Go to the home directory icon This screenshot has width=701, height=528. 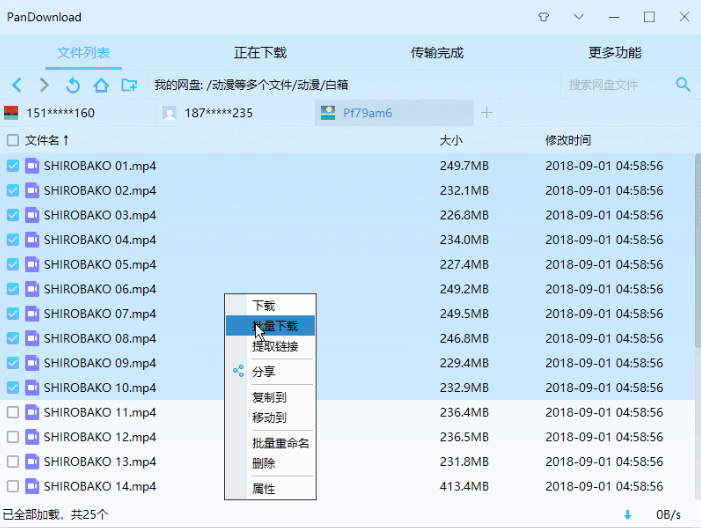coord(101,84)
